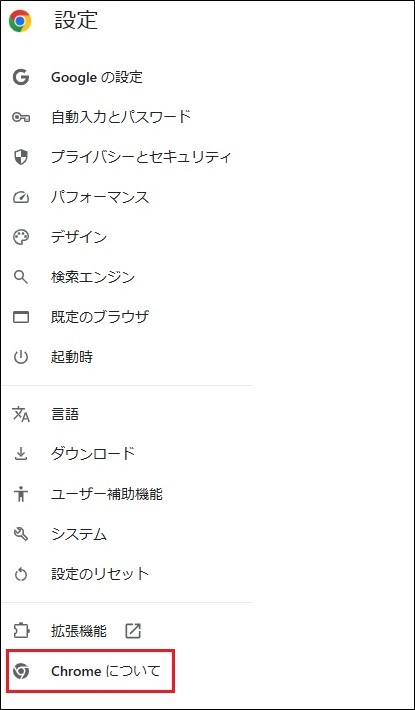
Task: Click the power icon for 起動時
Action: pyautogui.click(x=21, y=357)
